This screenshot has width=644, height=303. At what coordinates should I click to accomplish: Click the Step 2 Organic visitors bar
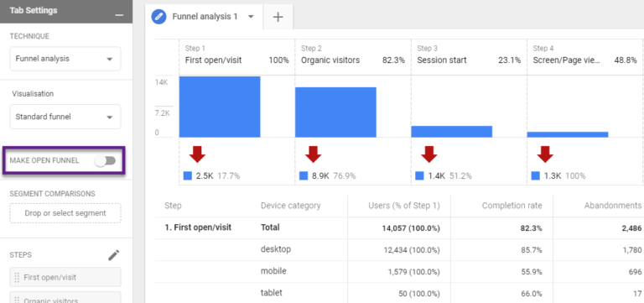tap(335, 112)
